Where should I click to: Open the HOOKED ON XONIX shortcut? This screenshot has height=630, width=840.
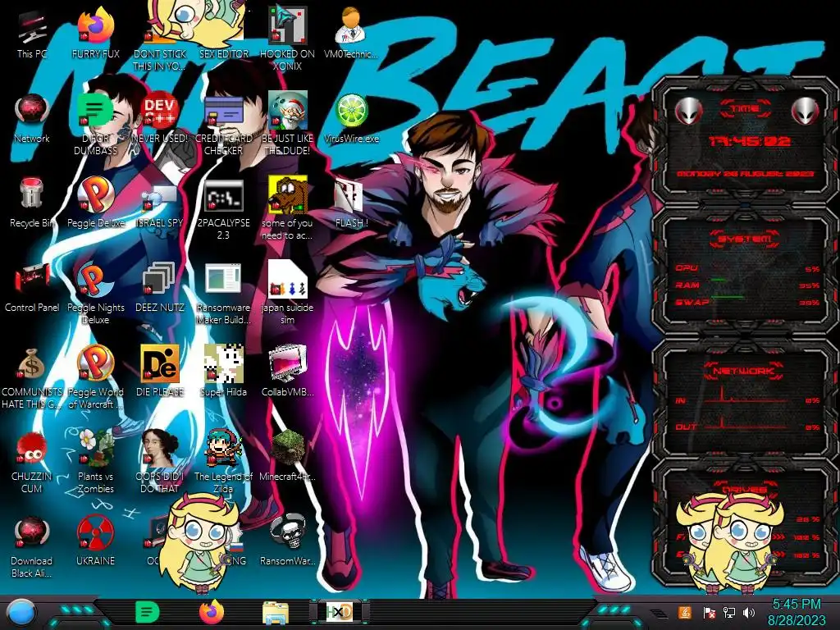coord(287,39)
